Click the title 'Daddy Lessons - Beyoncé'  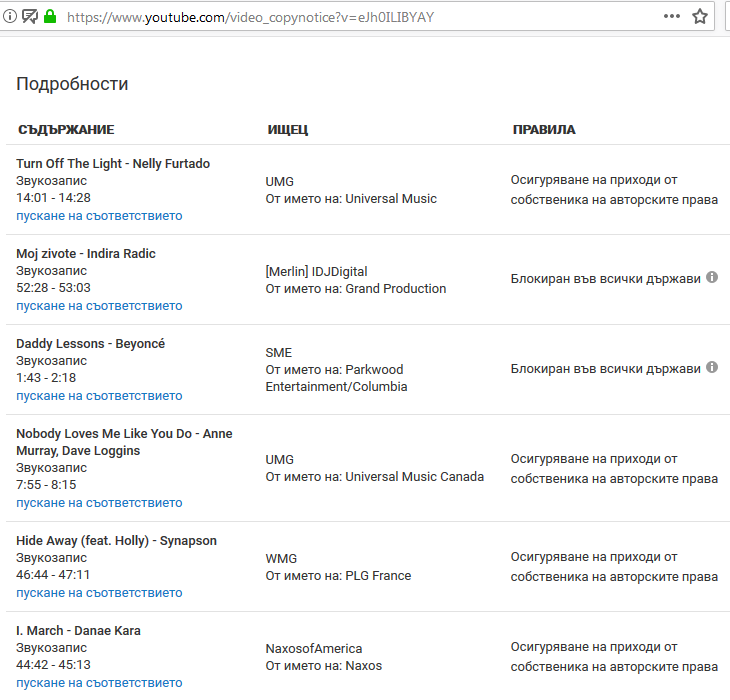(x=90, y=343)
